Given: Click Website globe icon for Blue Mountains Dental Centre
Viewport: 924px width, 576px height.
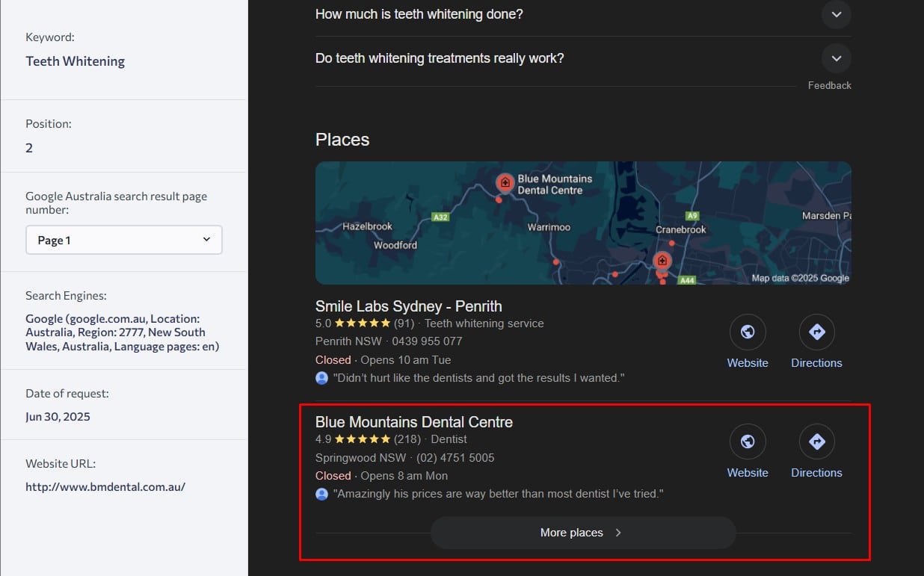Looking at the screenshot, I should click(x=747, y=442).
